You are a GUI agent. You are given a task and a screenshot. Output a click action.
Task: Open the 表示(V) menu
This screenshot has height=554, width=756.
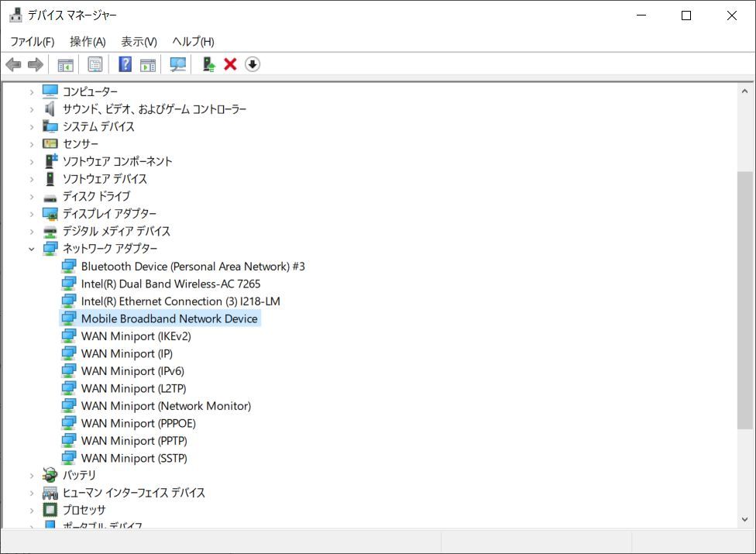coord(139,41)
